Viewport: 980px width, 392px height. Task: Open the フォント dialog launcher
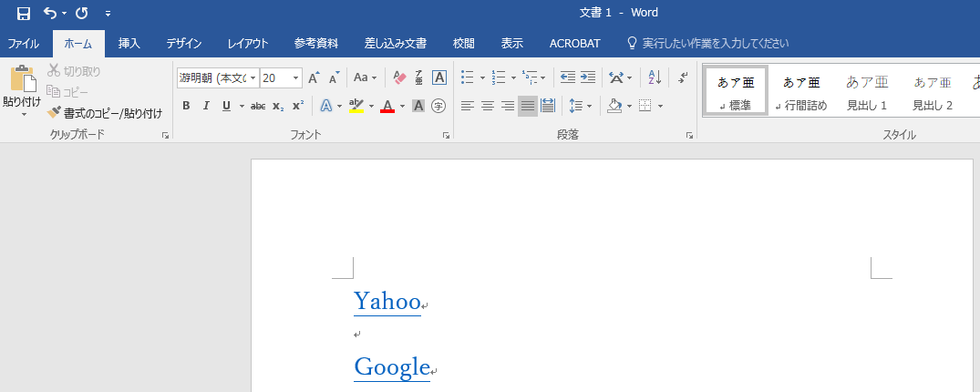pos(447,135)
